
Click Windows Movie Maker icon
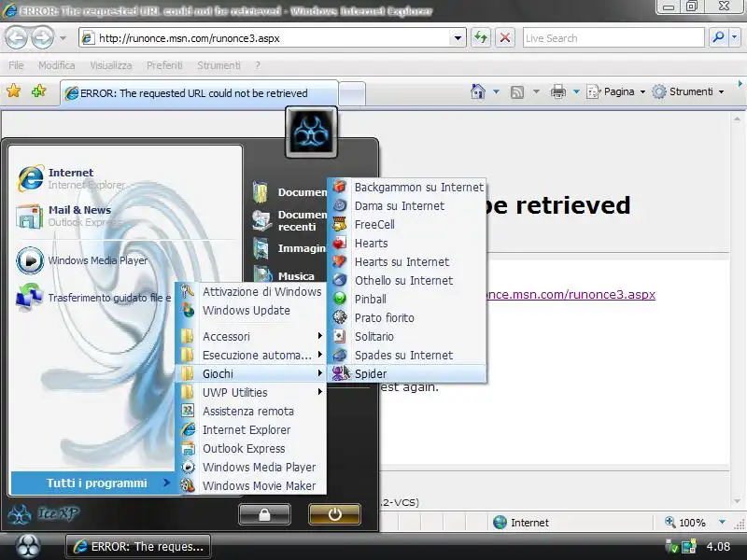188,485
